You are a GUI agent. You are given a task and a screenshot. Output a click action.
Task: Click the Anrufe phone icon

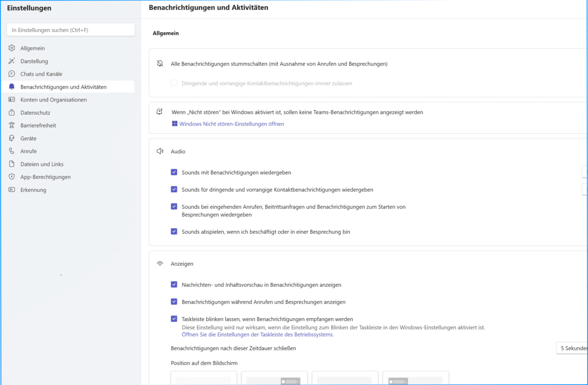[12, 151]
